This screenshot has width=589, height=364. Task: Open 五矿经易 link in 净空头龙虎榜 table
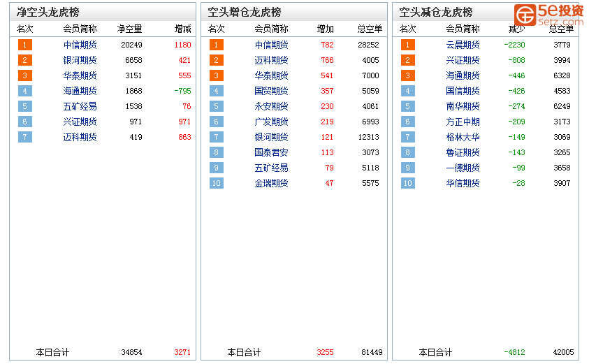coord(80,107)
